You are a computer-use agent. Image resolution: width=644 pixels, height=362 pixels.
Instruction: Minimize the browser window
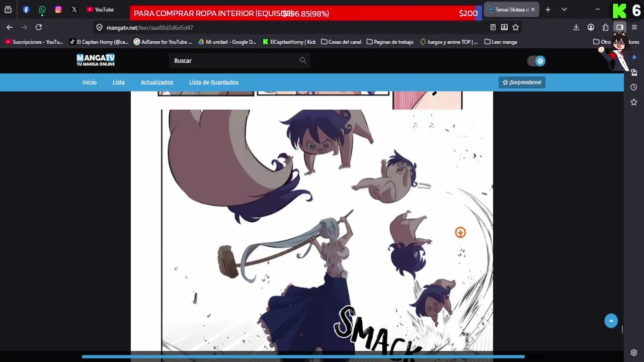[597, 10]
